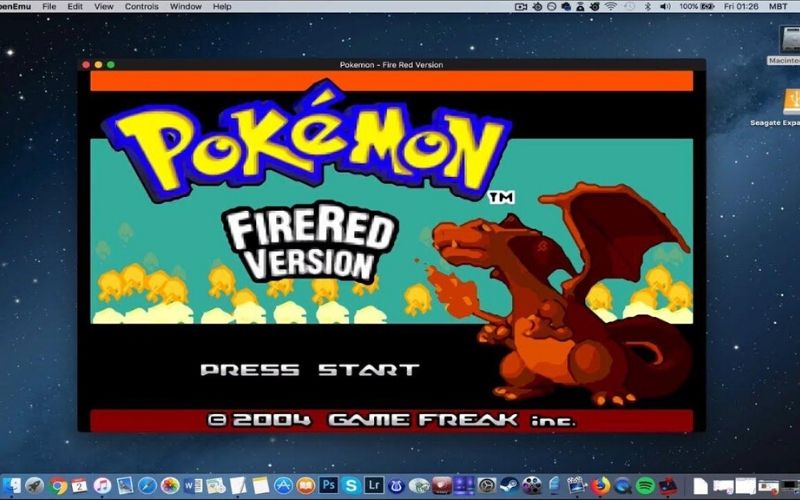Click the Pokemon - Fire Red Version title
800x500 pixels.
391,65
